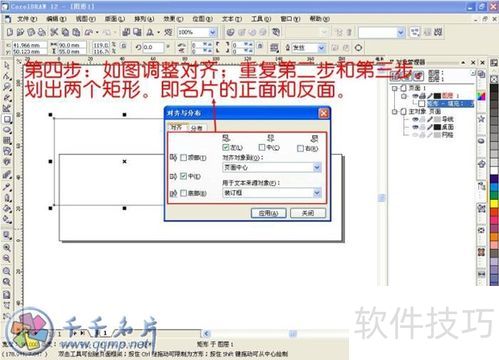Viewport: 499px width, 360px height.
Task: Select the Graph Paper tool in toolbox
Action: (x=7, y=140)
